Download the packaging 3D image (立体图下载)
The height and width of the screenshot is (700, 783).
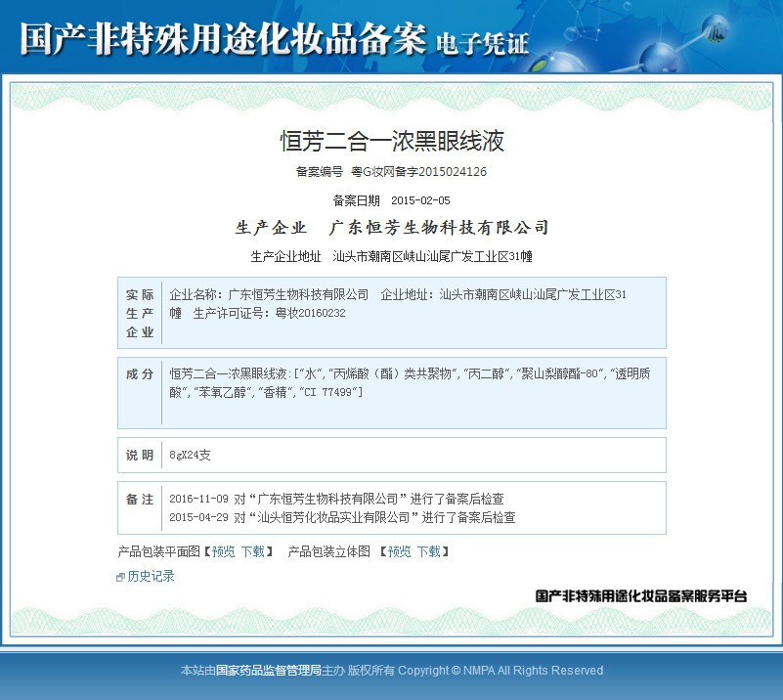tap(428, 551)
